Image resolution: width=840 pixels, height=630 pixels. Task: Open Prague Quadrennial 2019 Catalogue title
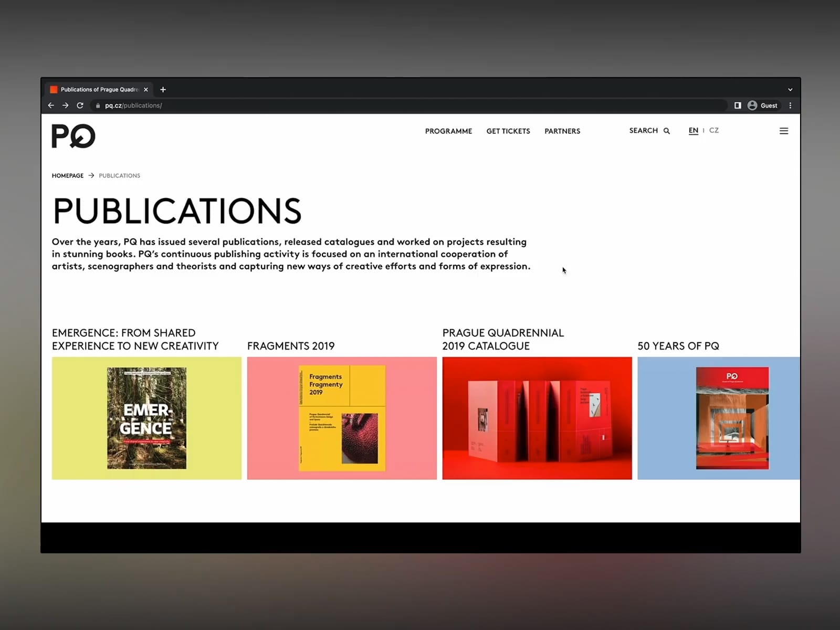[x=503, y=339]
